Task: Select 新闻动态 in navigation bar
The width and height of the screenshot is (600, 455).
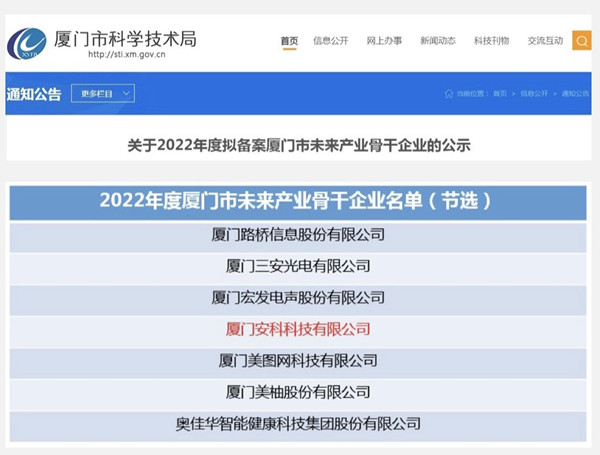Action: 438,40
